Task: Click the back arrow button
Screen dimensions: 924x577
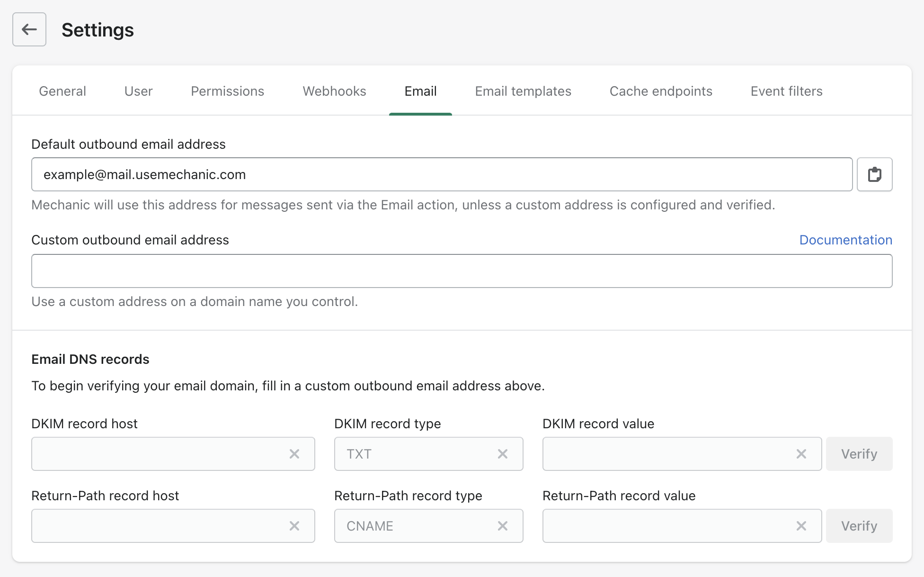Action: pyautogui.click(x=29, y=29)
